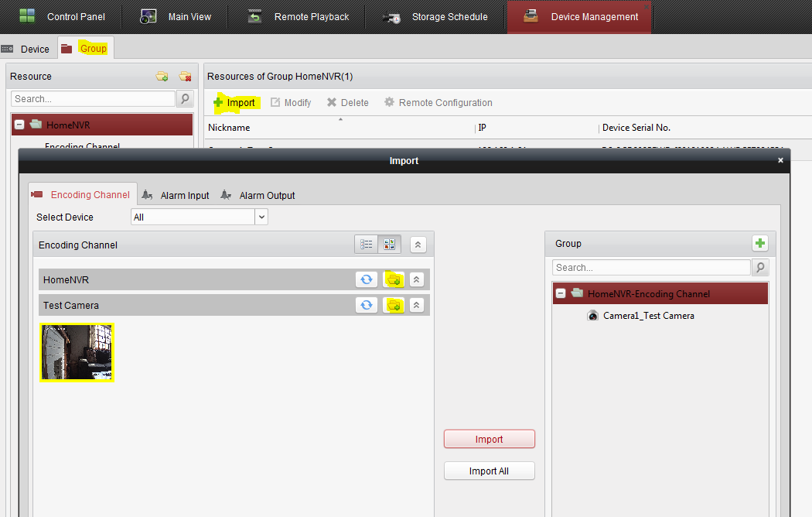This screenshot has height=517, width=812.
Task: Add new group with green plus icon
Action: pyautogui.click(x=760, y=244)
